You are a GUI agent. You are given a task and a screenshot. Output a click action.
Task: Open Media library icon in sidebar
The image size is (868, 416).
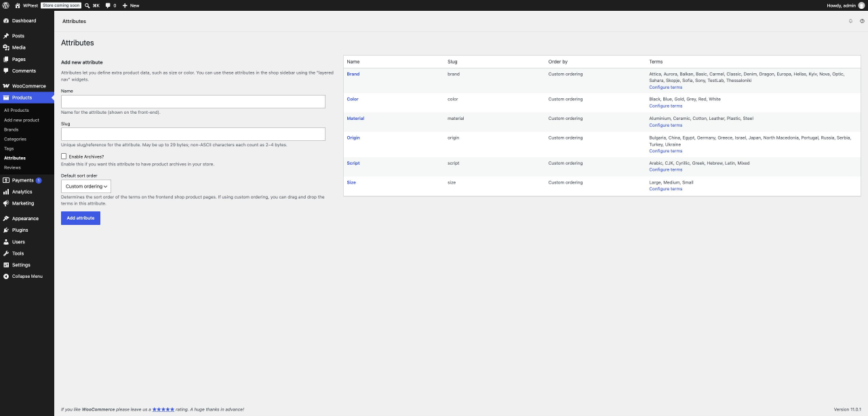click(6, 47)
